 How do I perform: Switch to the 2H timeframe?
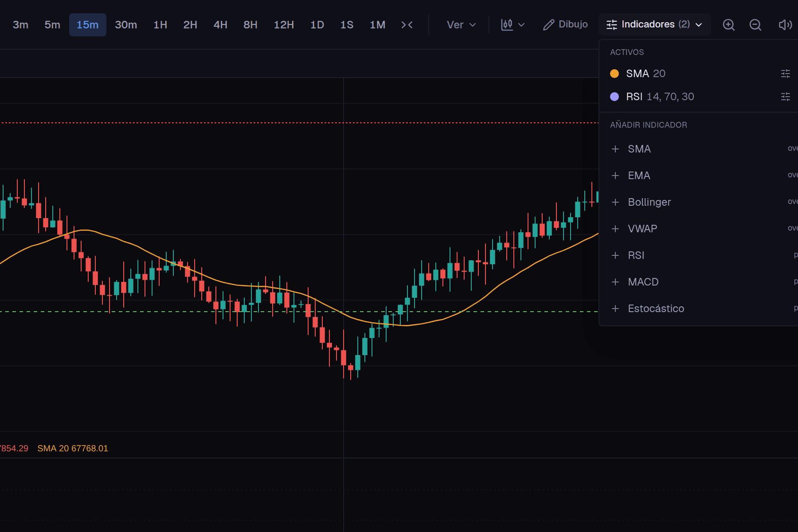190,25
